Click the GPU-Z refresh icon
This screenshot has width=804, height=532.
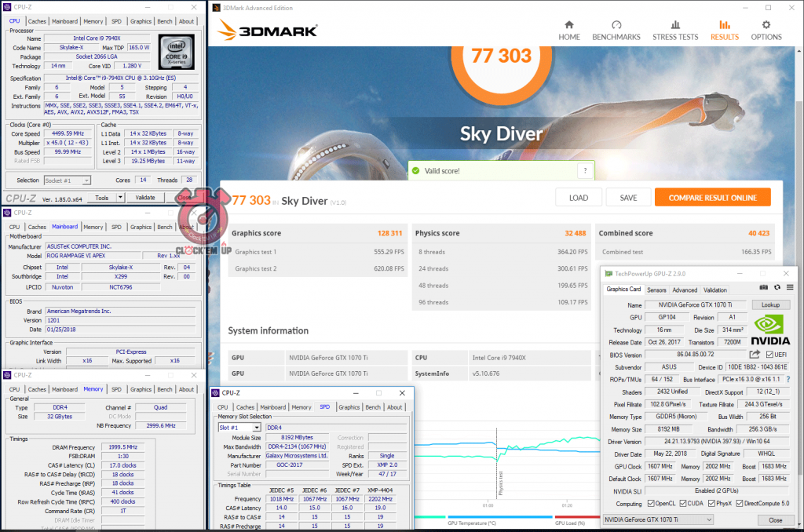click(777, 289)
